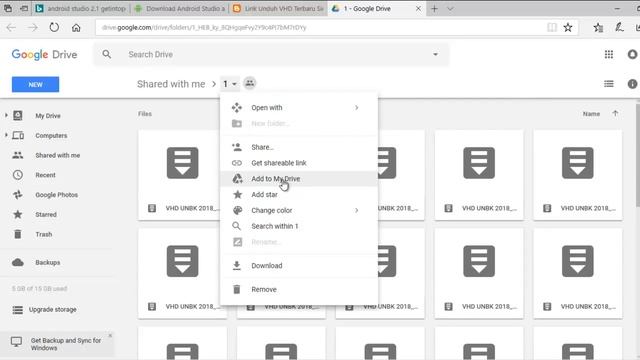
Task: Click Upgrade storage link
Action: coord(53,309)
